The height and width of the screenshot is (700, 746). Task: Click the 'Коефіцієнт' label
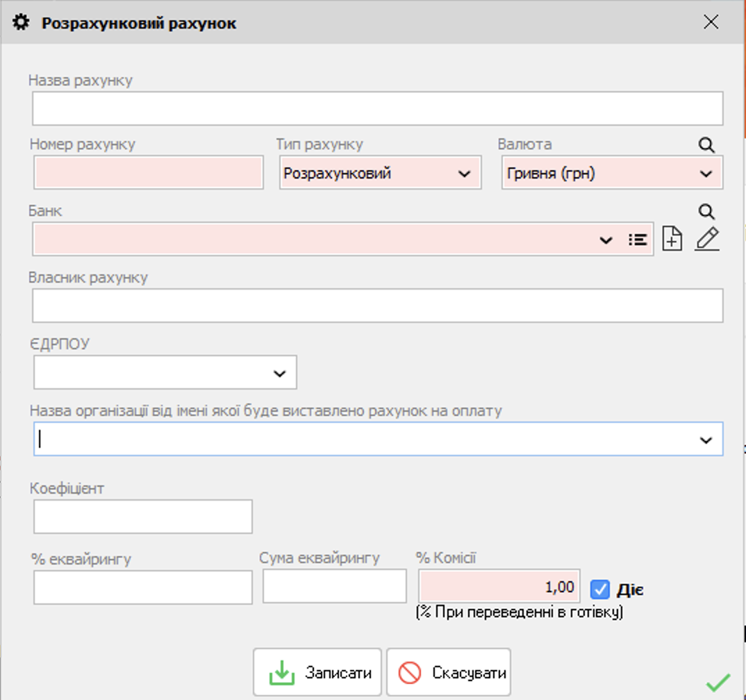(x=67, y=488)
